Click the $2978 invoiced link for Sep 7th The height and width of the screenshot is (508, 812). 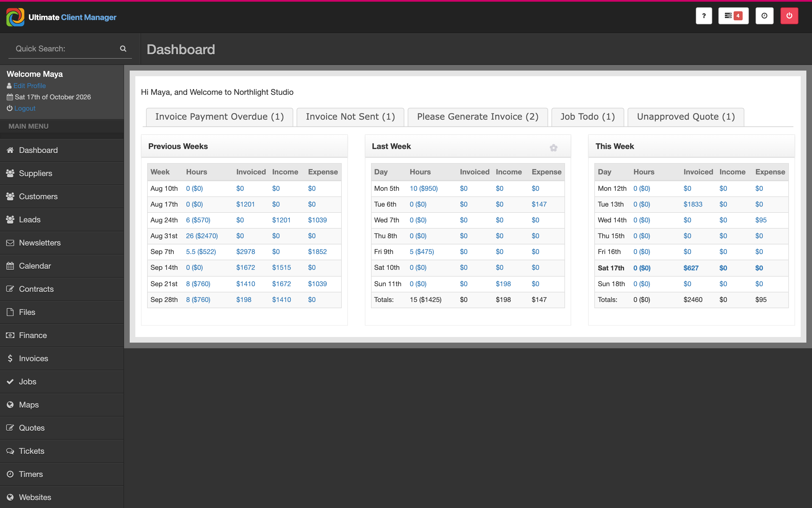click(246, 252)
